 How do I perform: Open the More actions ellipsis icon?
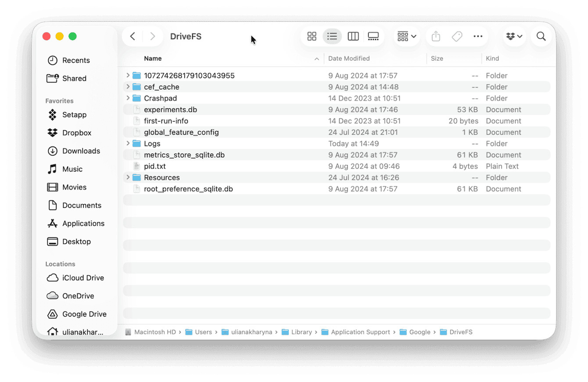coord(478,36)
